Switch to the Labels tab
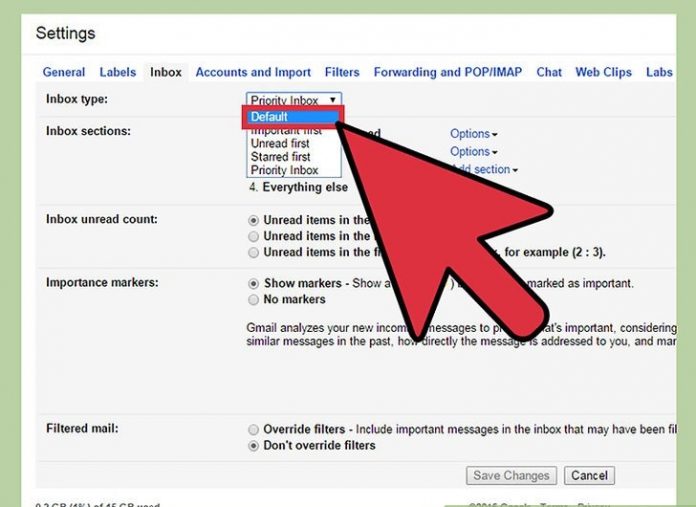 tap(118, 72)
